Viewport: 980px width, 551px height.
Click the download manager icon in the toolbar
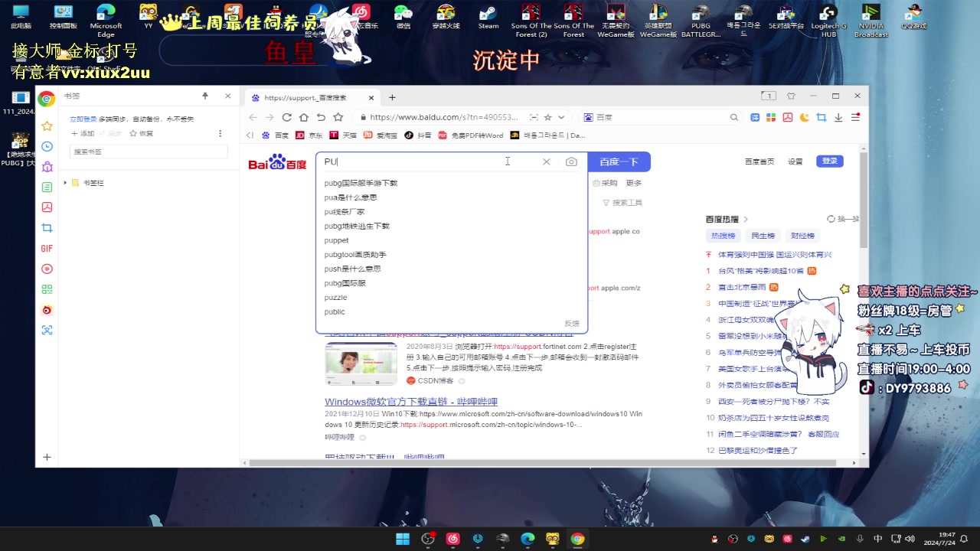pyautogui.click(x=838, y=117)
